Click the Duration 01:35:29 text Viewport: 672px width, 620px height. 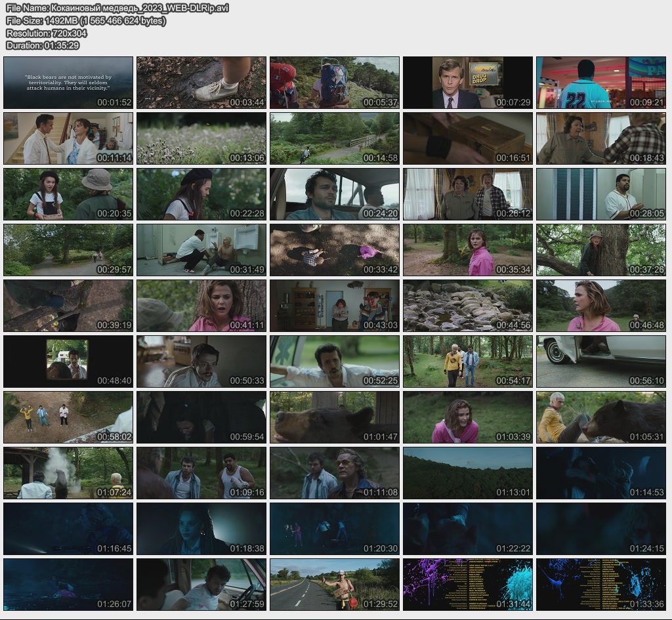click(x=43, y=45)
